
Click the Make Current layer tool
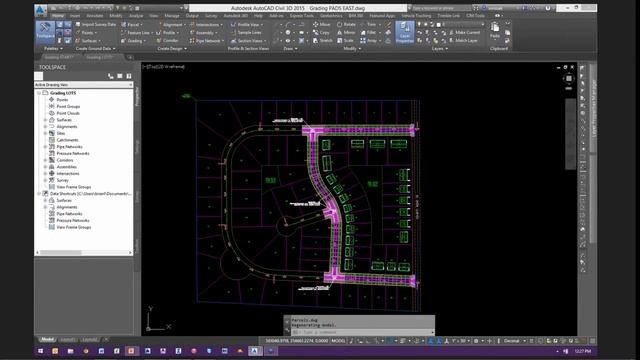coord(465,33)
